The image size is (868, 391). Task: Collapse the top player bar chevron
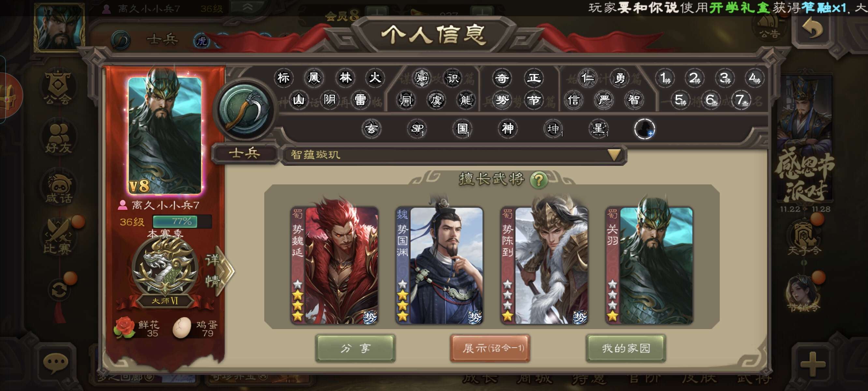click(248, 7)
